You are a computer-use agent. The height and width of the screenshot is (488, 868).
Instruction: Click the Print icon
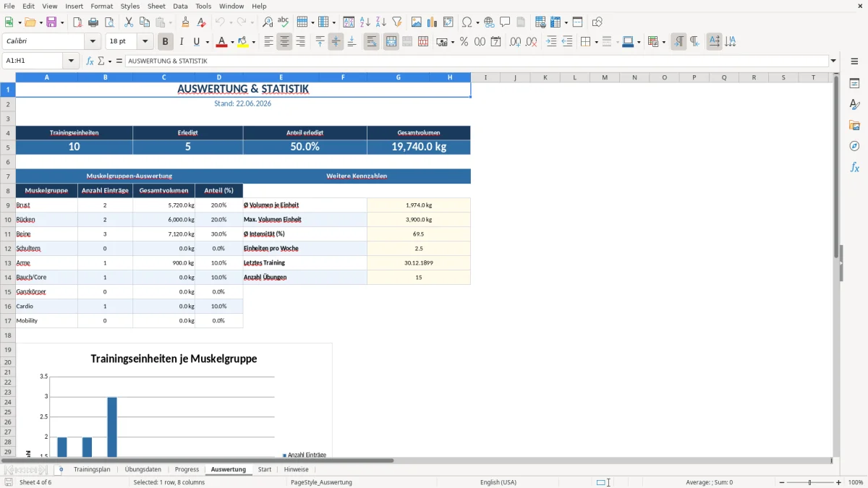click(x=93, y=22)
